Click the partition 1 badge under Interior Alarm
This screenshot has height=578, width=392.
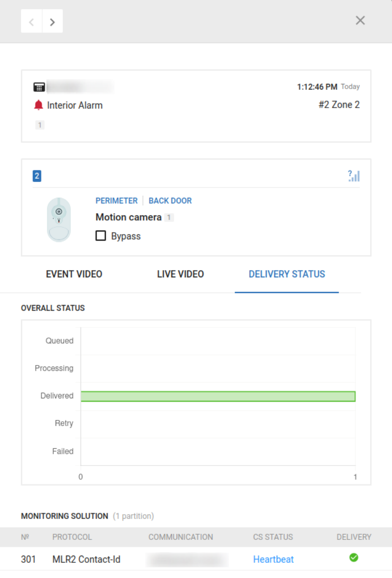coord(40,125)
